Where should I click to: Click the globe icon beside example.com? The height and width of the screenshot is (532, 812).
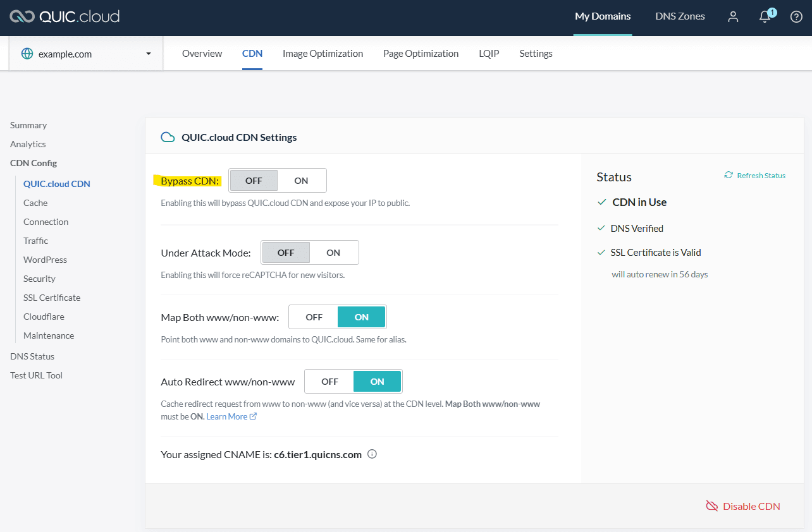27,54
